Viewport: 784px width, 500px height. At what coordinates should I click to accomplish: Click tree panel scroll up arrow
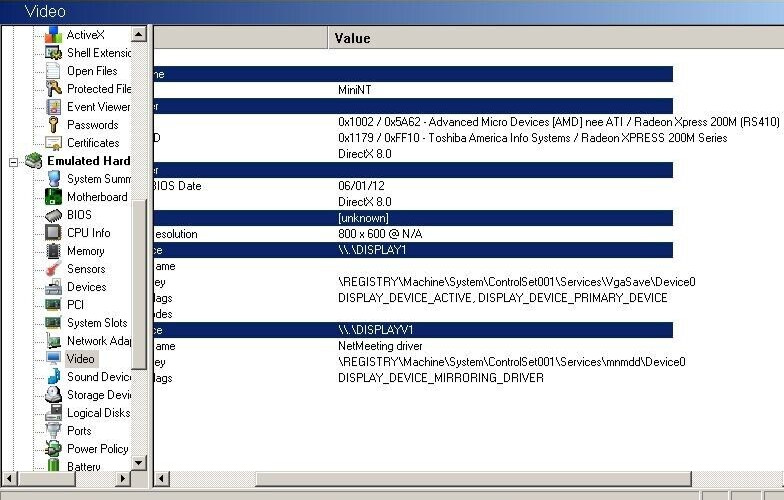point(138,34)
